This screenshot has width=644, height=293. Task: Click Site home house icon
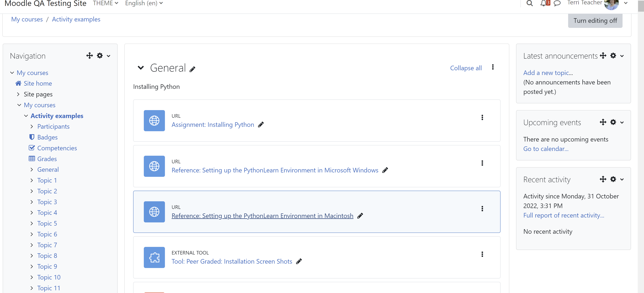point(18,83)
